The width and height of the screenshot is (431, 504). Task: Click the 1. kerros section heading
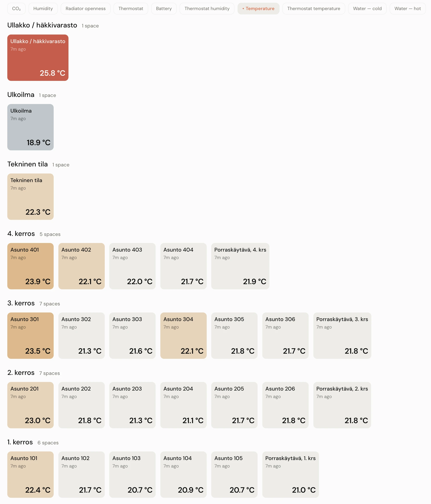pos(20,442)
